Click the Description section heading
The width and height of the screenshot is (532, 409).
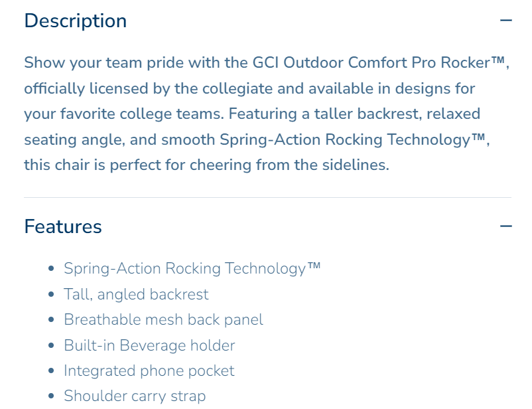(x=75, y=21)
